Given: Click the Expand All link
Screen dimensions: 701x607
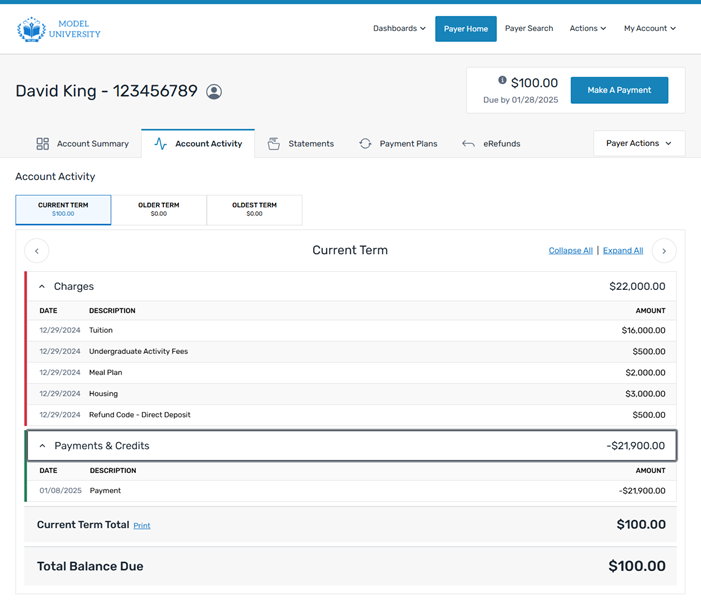Looking at the screenshot, I should tap(623, 251).
